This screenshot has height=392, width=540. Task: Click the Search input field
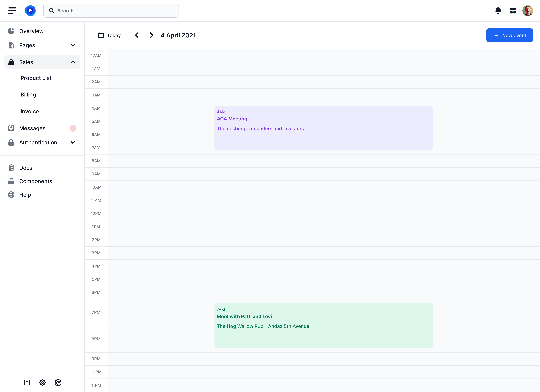(x=111, y=10)
